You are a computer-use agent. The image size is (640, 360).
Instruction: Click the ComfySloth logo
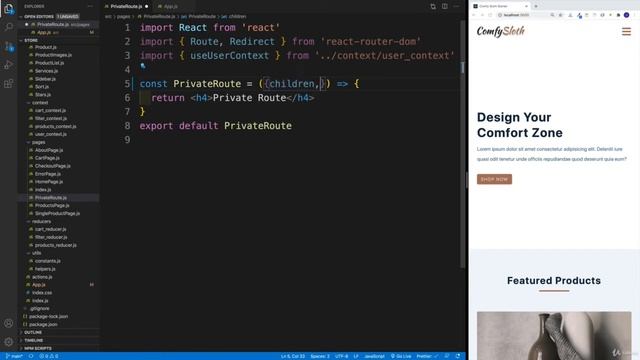coord(500,31)
